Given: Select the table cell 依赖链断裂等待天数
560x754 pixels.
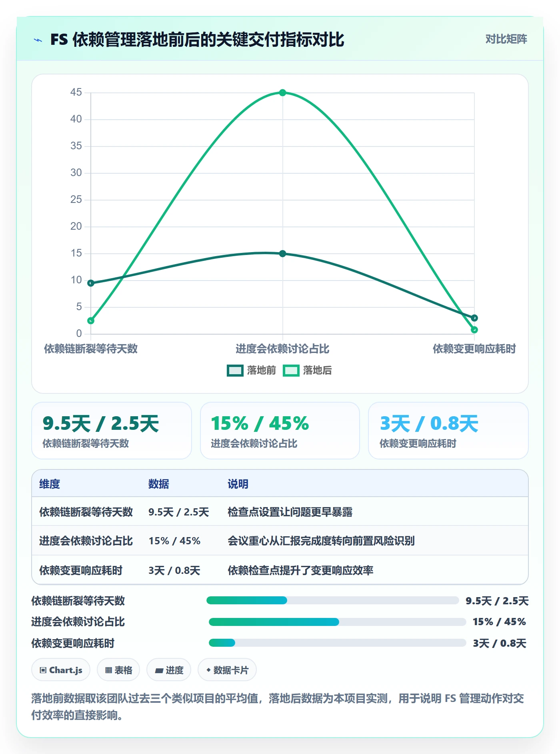Looking at the screenshot, I should (86, 512).
